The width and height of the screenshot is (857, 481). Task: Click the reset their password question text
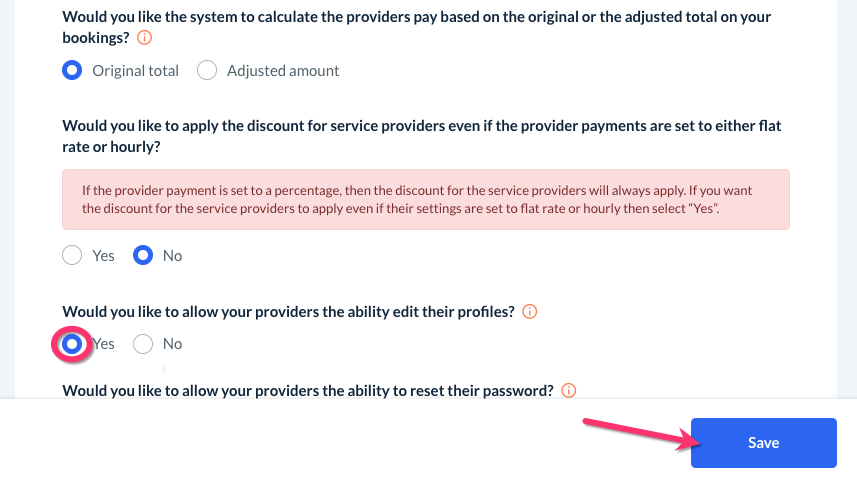pyautogui.click(x=308, y=390)
